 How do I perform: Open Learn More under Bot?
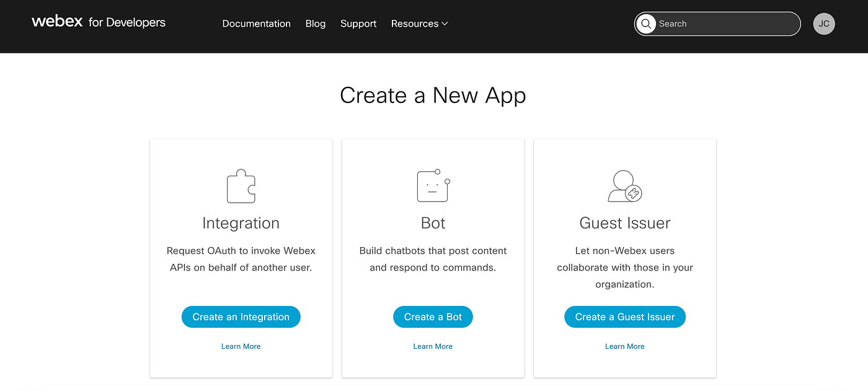coord(433,346)
